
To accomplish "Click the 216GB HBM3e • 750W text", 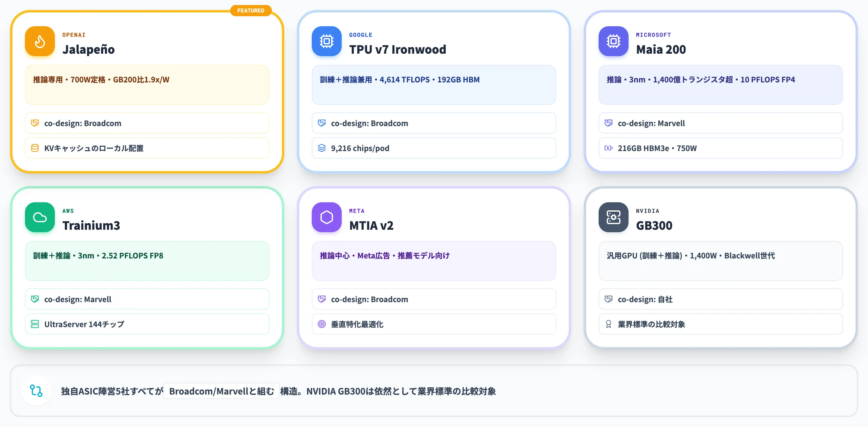I will point(658,148).
